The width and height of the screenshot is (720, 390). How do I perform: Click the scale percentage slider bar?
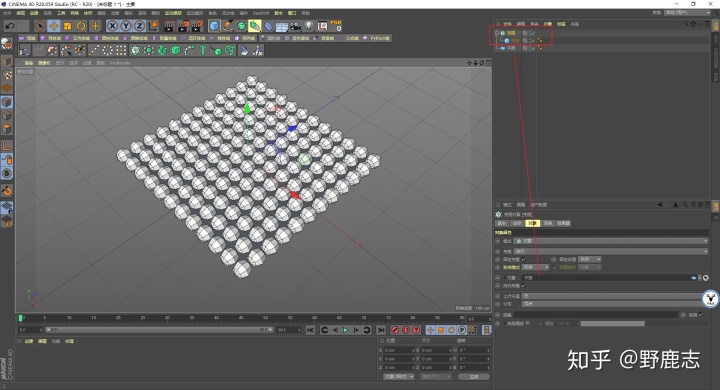pos(613,324)
